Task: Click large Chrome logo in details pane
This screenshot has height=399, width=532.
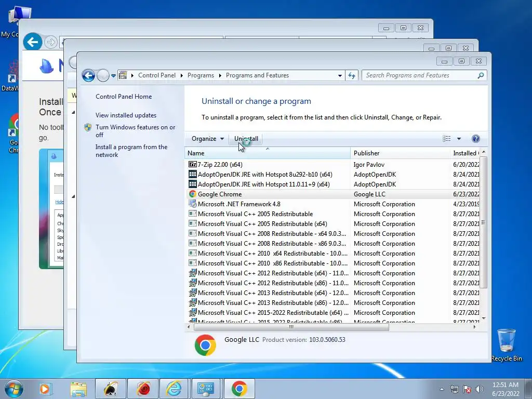Action: point(205,345)
